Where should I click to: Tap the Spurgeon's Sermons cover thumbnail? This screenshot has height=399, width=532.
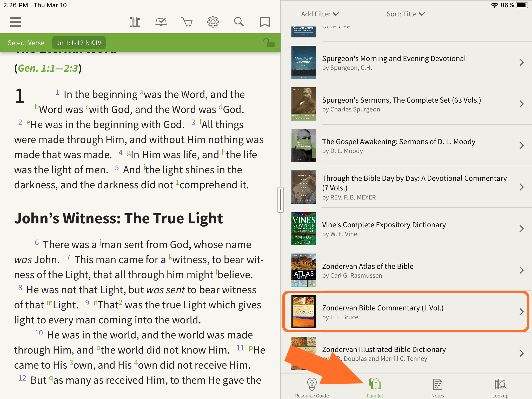click(303, 104)
